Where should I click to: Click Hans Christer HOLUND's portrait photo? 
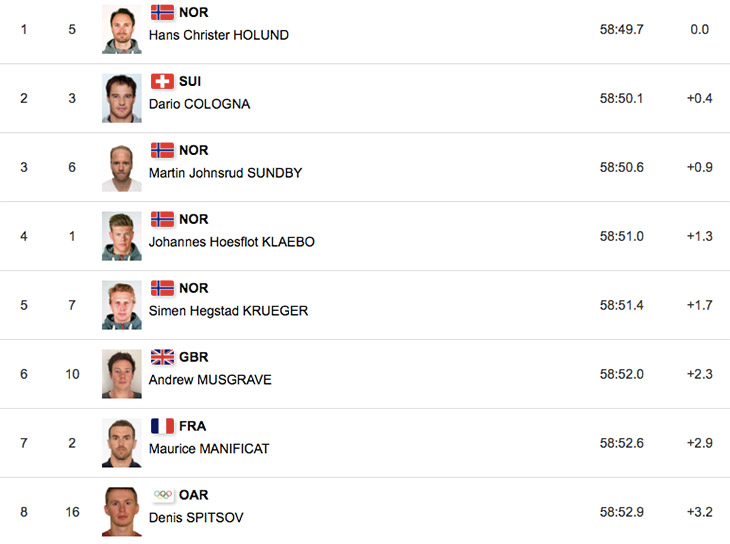tap(122, 29)
